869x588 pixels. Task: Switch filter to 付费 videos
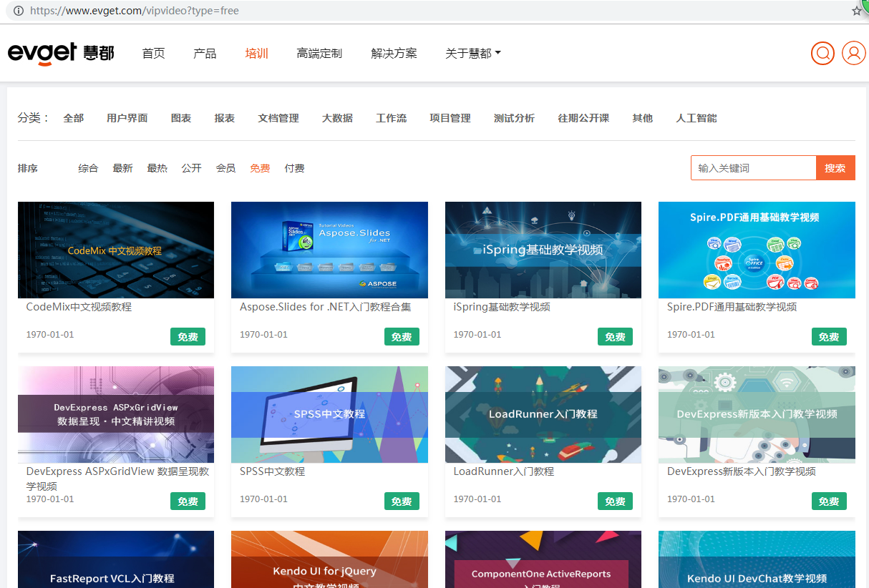[294, 168]
